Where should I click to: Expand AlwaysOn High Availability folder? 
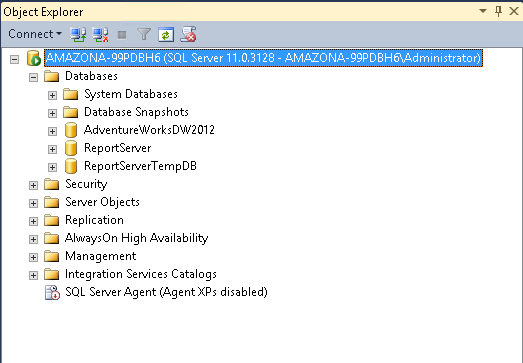click(x=33, y=240)
